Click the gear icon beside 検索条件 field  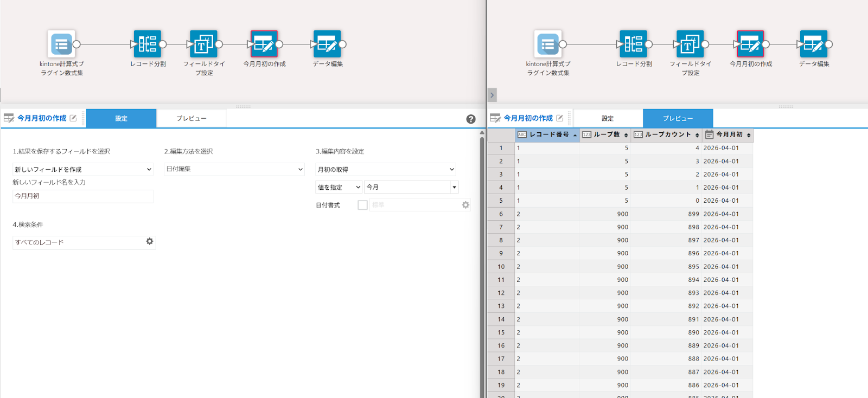point(150,241)
